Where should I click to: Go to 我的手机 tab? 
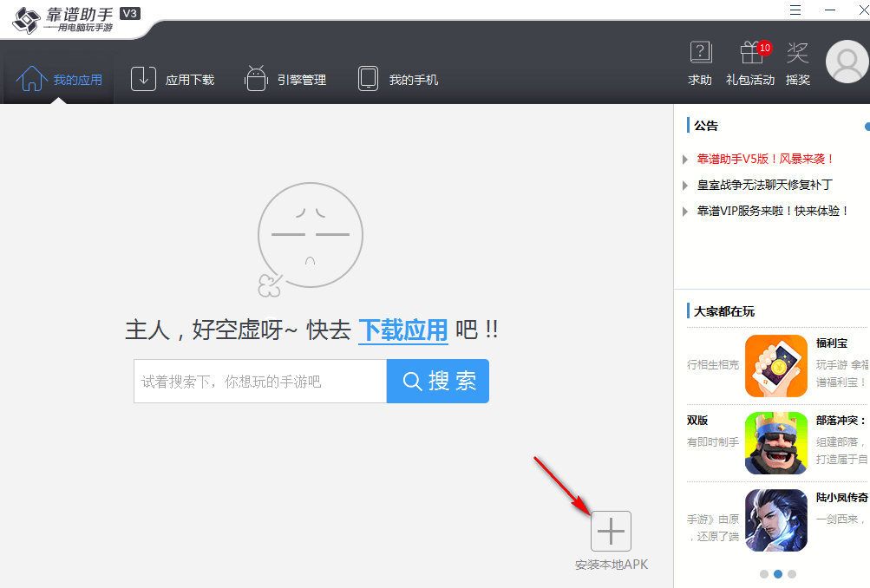[x=398, y=80]
